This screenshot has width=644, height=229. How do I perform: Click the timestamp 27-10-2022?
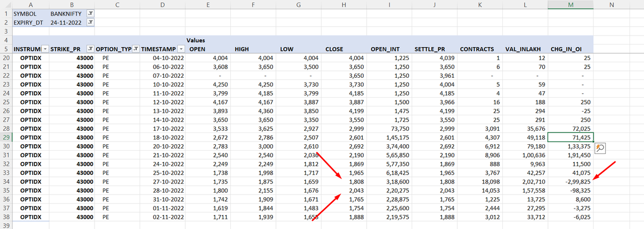click(169, 182)
